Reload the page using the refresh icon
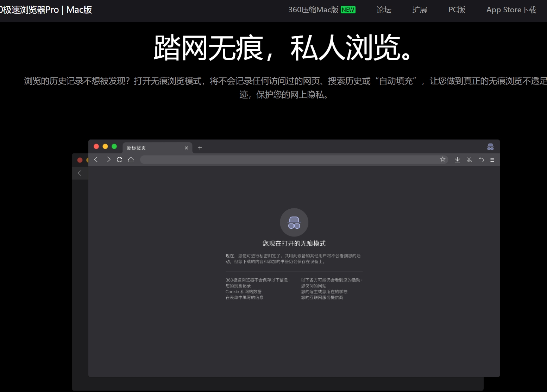The image size is (547, 392). [x=119, y=159]
